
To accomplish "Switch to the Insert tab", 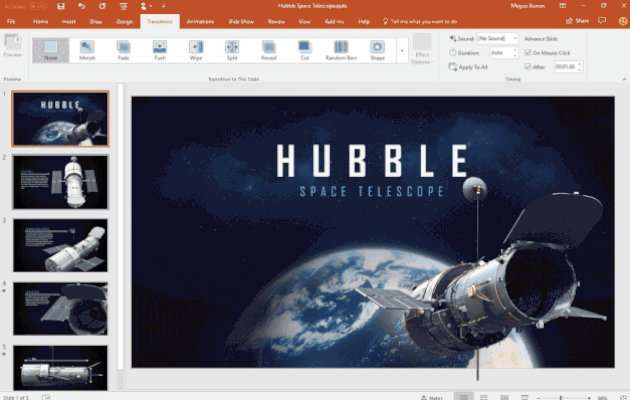I will coord(69,21).
